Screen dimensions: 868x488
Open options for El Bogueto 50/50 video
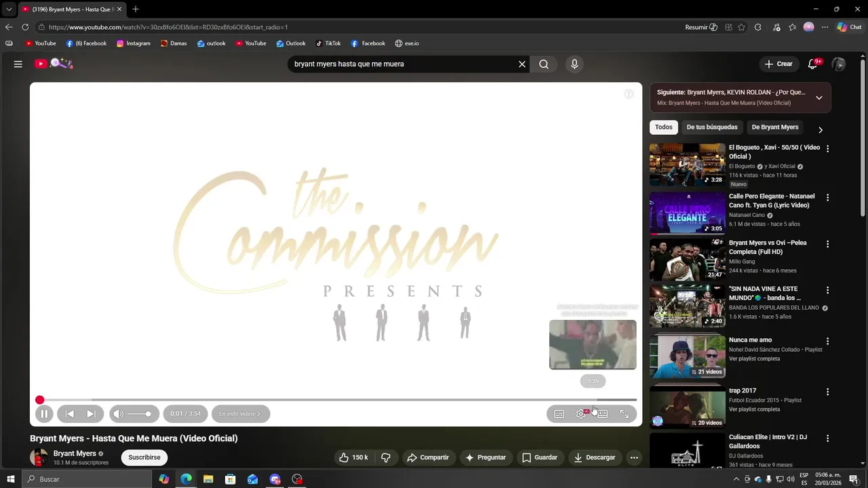827,148
